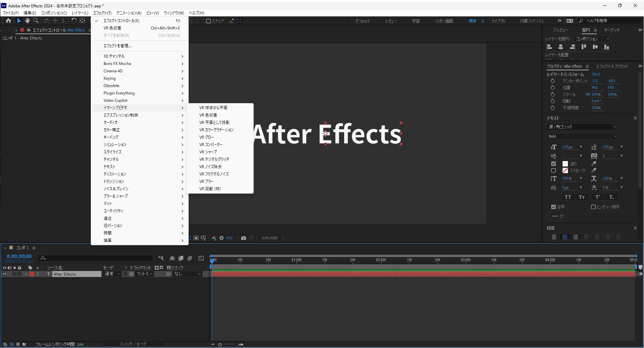
Task: Click the motion blur enable icon
Action: tap(190, 258)
